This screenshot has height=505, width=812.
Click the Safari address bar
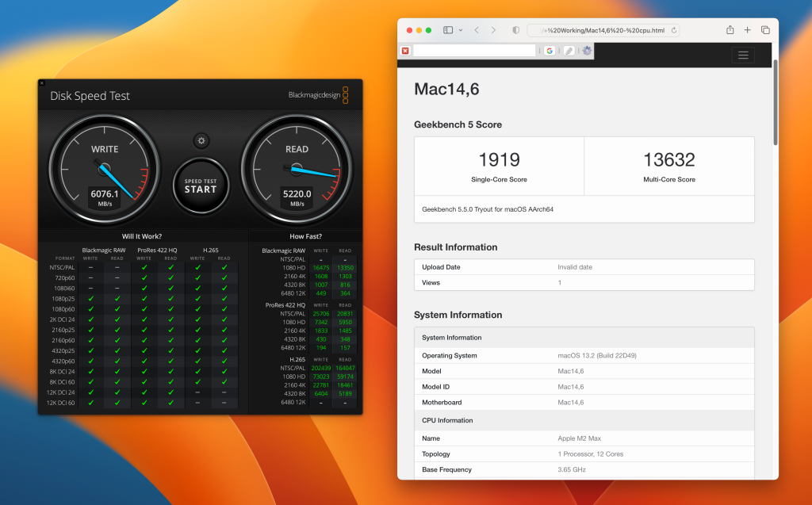(x=603, y=30)
